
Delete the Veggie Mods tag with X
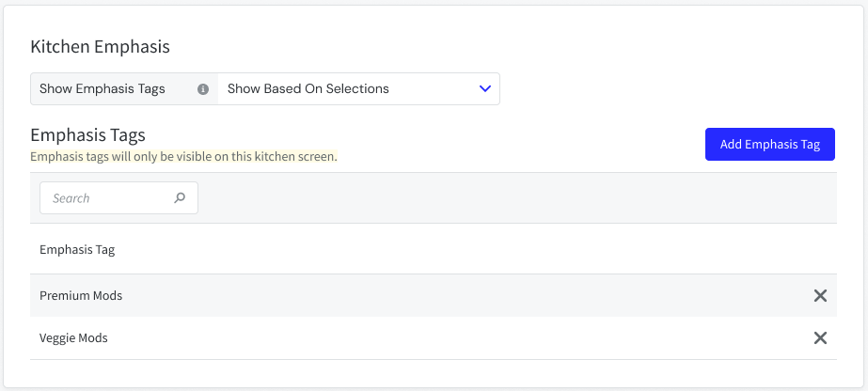[x=820, y=338]
